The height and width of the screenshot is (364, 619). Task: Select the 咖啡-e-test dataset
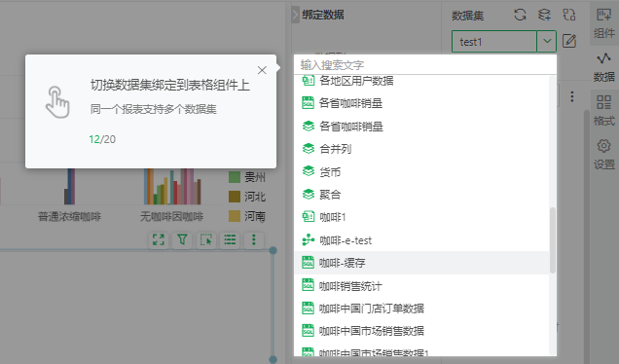coord(421,240)
